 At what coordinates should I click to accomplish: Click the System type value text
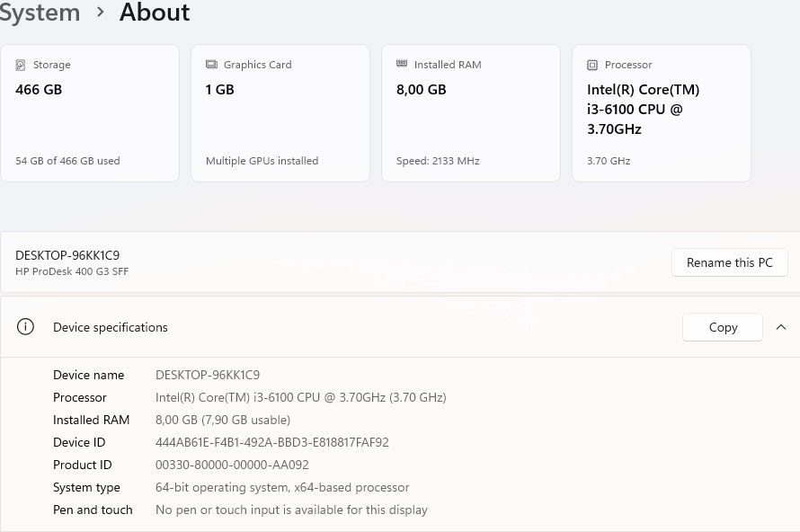coord(282,487)
